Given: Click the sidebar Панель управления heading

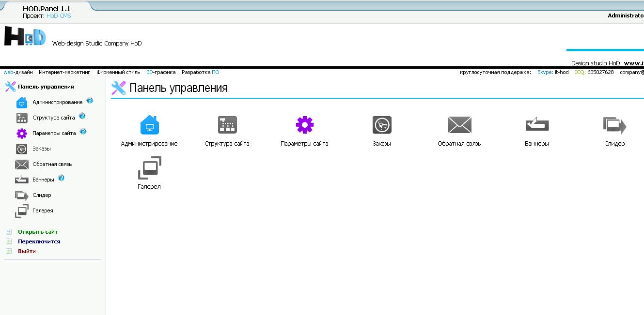Looking at the screenshot, I should pos(46,87).
